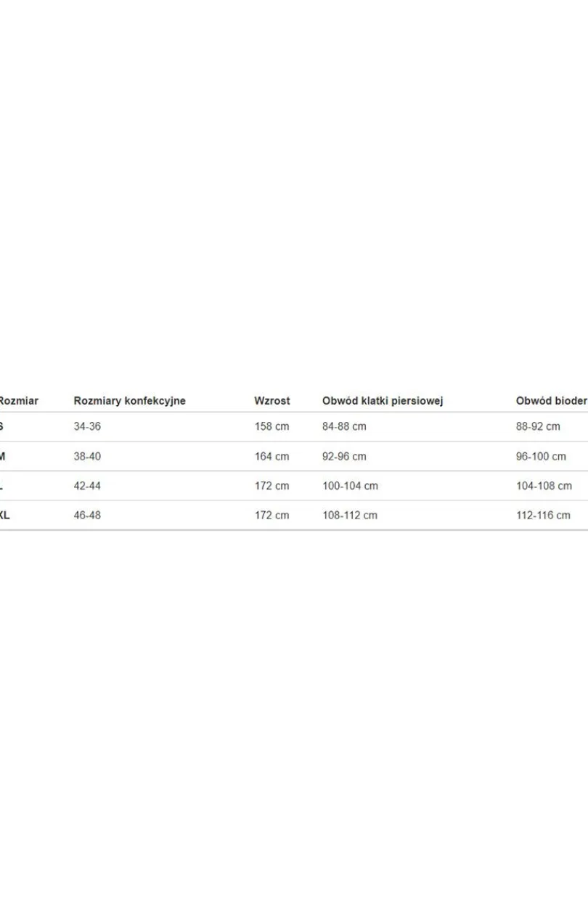The height and width of the screenshot is (915, 588).
Task: Select the 104-108 cm hip value
Action: (x=544, y=486)
